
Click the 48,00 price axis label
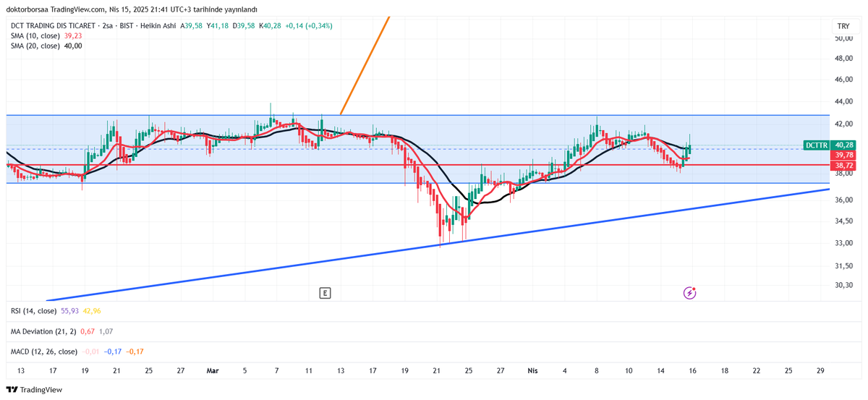tap(844, 59)
